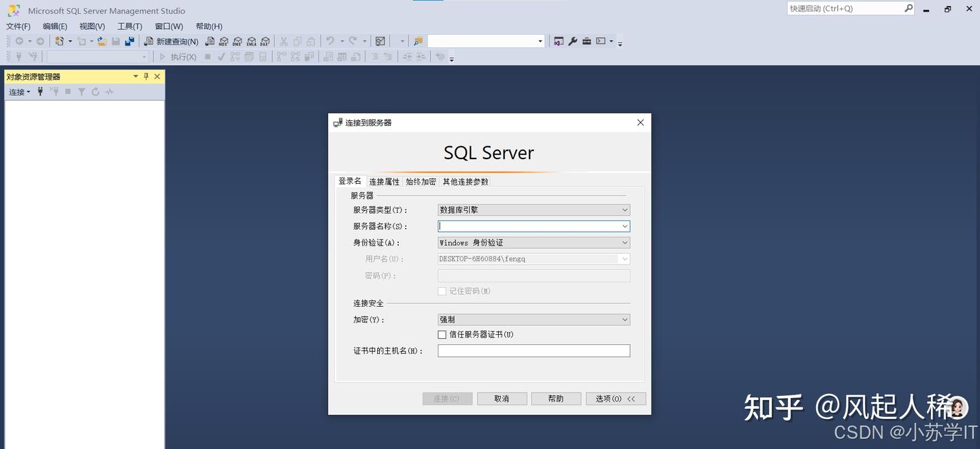Select the MDX query toolbar icon
The height and width of the screenshot is (449, 980).
pos(224,41)
